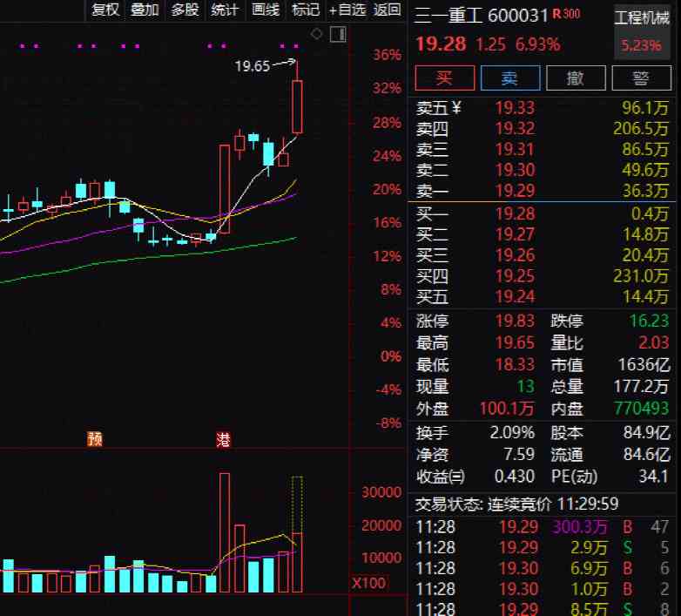
Task: Open the 工程机械 sector box
Action: (642, 31)
